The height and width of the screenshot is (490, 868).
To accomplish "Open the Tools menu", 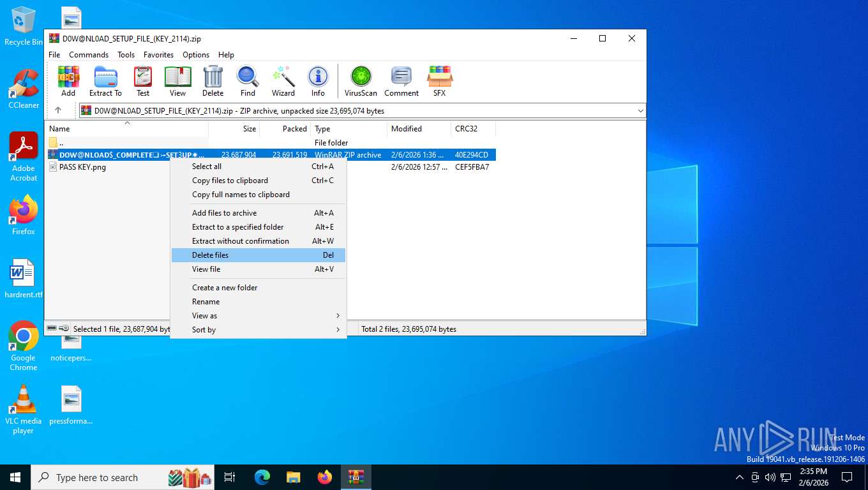I will 126,55.
